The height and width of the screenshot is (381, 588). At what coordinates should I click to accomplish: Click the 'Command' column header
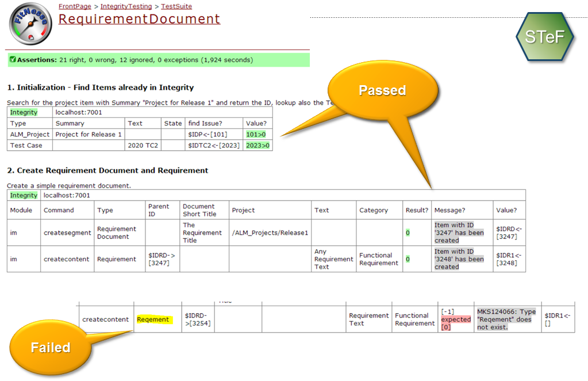point(67,210)
